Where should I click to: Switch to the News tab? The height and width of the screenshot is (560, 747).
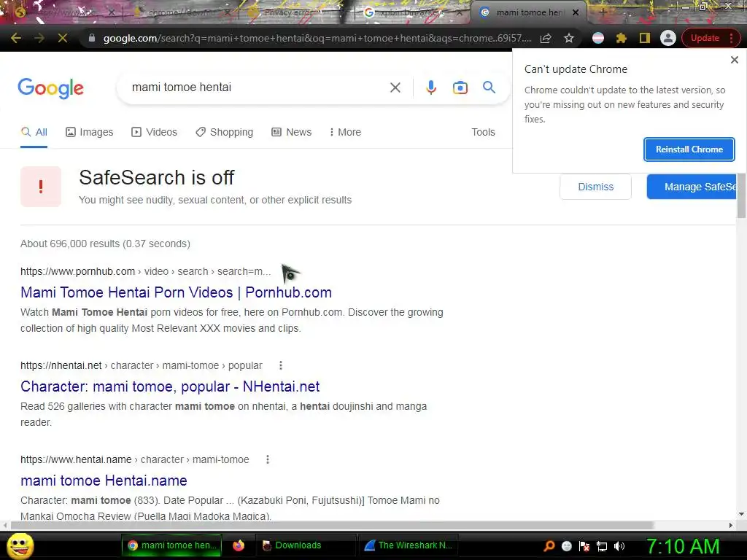(292, 133)
